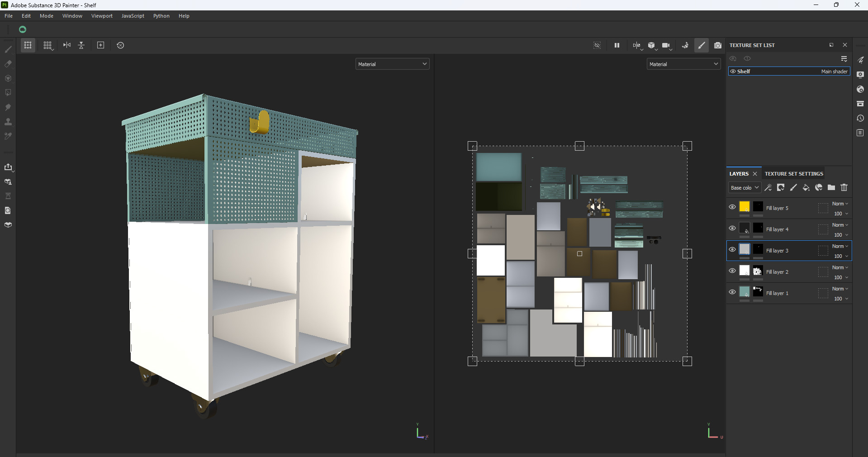Select the Smudge tool
This screenshot has width=868, height=457.
pyautogui.click(x=8, y=107)
